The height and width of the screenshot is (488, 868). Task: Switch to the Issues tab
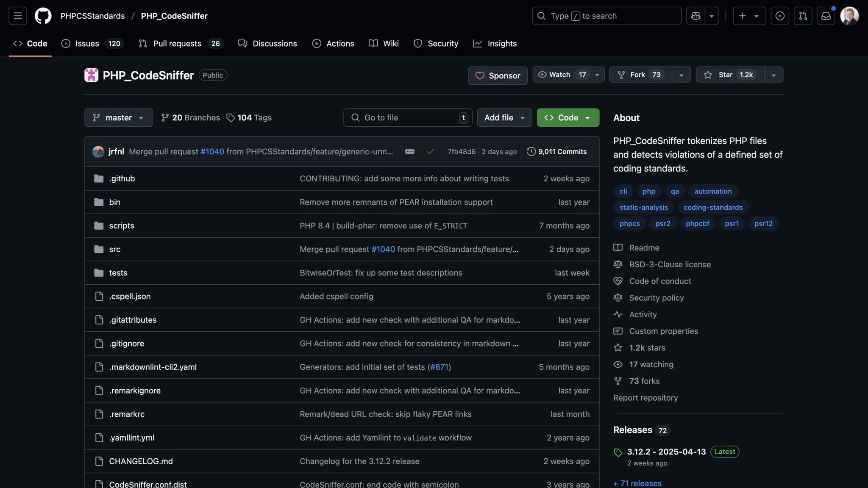(92, 44)
